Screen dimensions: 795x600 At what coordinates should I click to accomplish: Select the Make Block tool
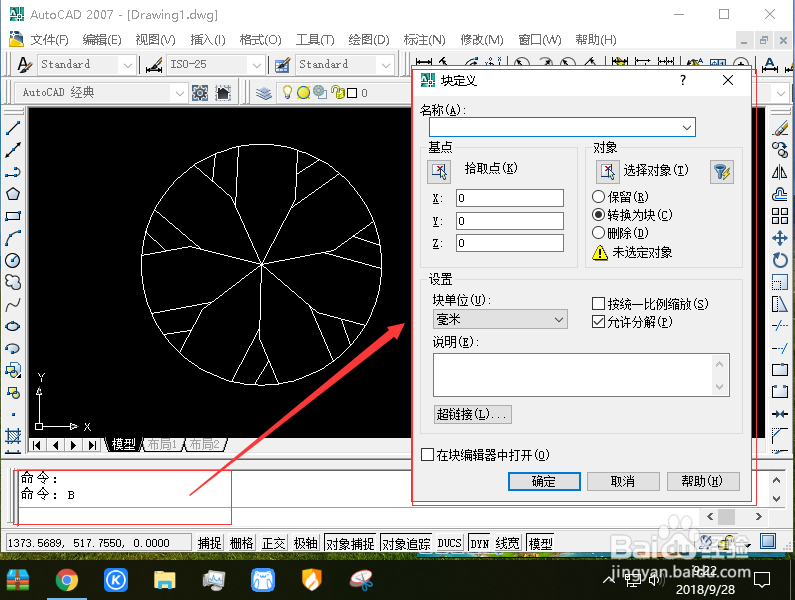(13, 392)
